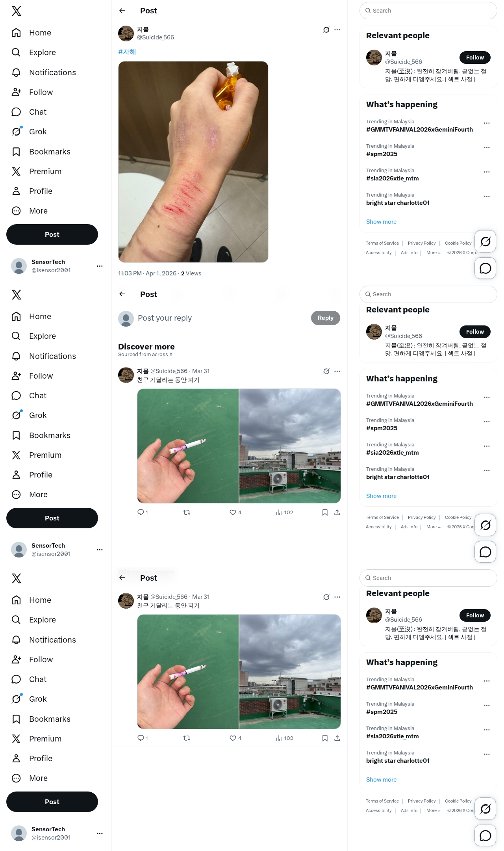Click the Reply button beside the reply field

tap(325, 318)
